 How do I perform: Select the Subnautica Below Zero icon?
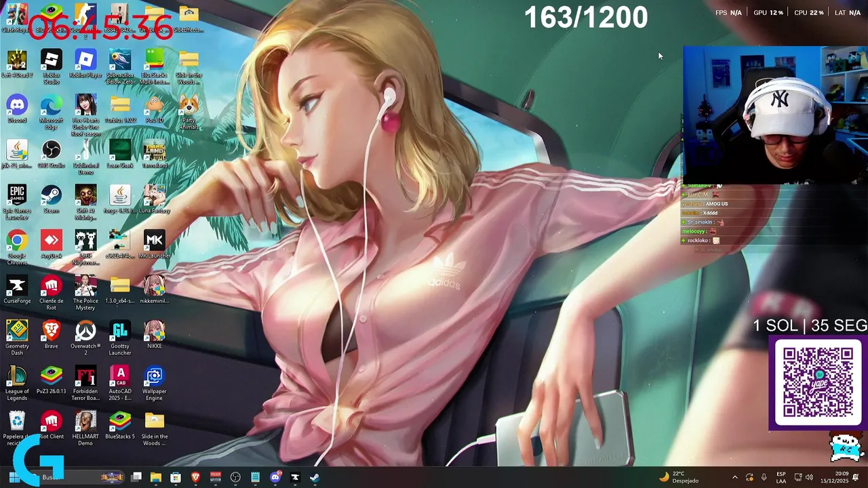120,66
